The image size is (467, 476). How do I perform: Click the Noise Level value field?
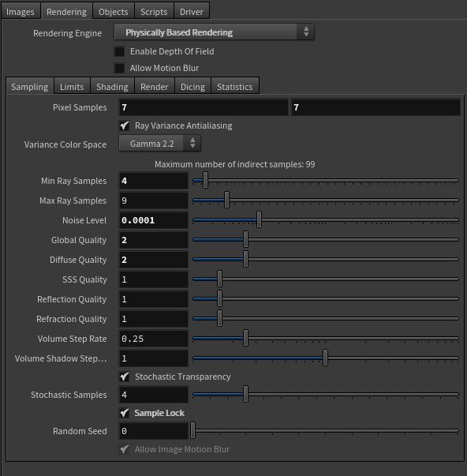(154, 220)
